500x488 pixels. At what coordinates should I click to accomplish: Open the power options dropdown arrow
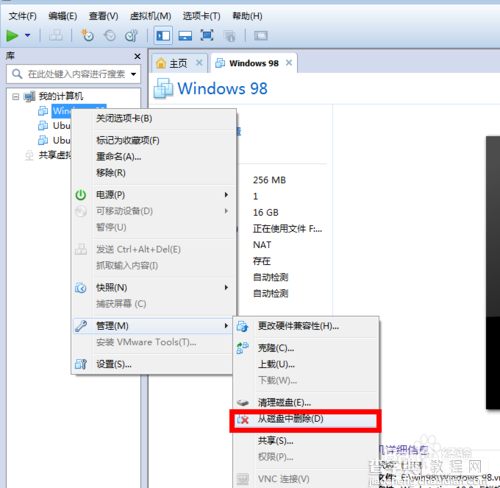click(28, 35)
